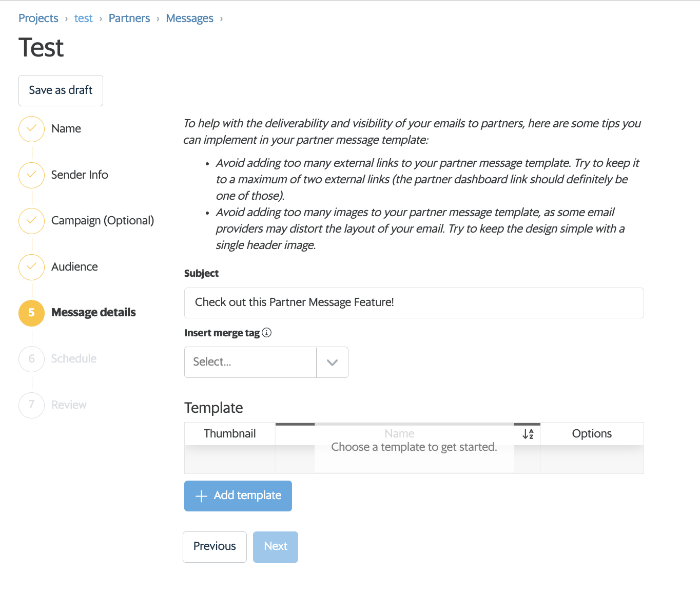This screenshot has width=700, height=610.
Task: Open Messages breadcrumb link
Action: pos(190,18)
